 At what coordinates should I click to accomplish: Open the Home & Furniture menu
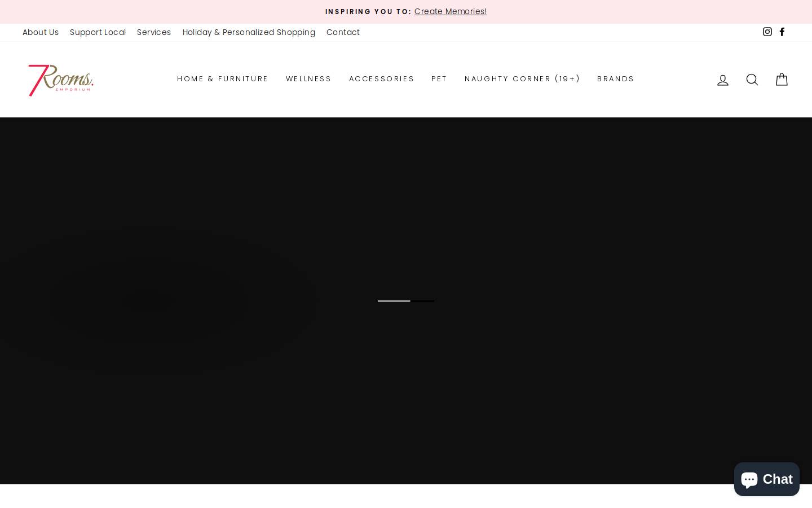coord(223,79)
